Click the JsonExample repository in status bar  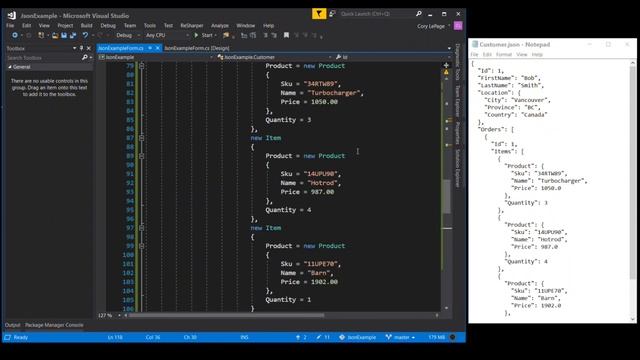coord(358,337)
